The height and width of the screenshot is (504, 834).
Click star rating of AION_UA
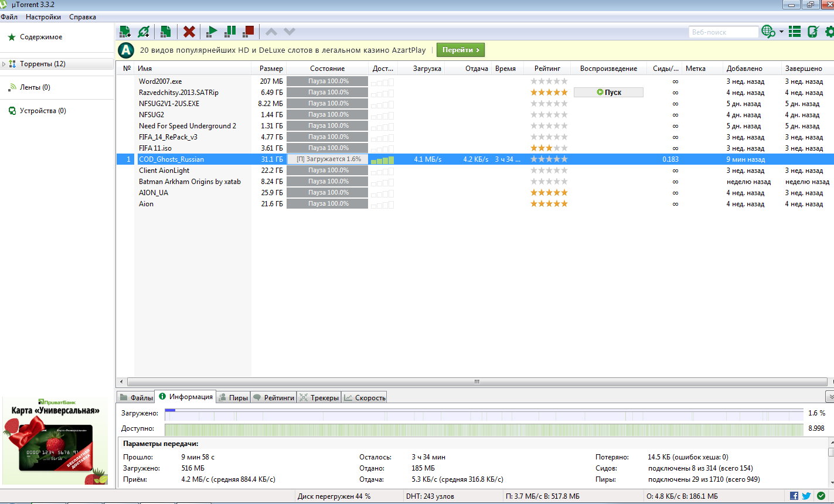(x=549, y=193)
